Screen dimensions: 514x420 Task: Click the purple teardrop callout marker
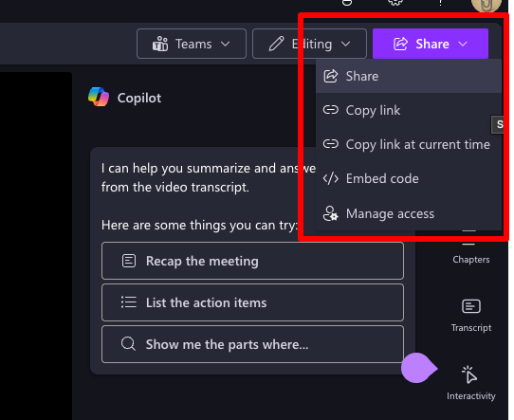(419, 368)
